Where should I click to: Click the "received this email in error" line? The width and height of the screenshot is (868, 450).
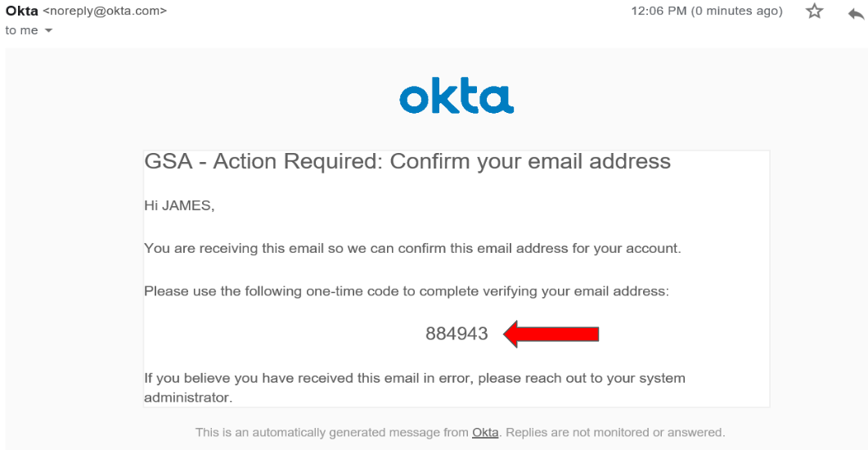[x=414, y=379]
